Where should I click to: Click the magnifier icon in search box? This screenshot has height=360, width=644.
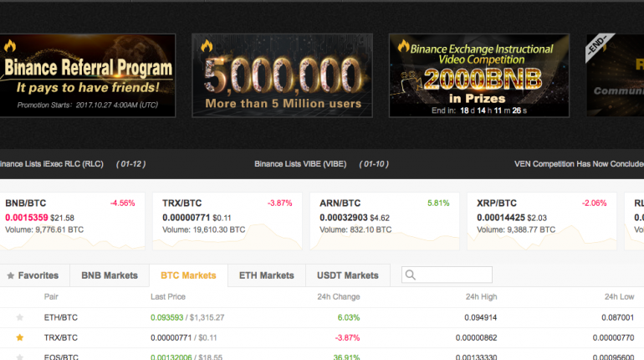coord(411,275)
